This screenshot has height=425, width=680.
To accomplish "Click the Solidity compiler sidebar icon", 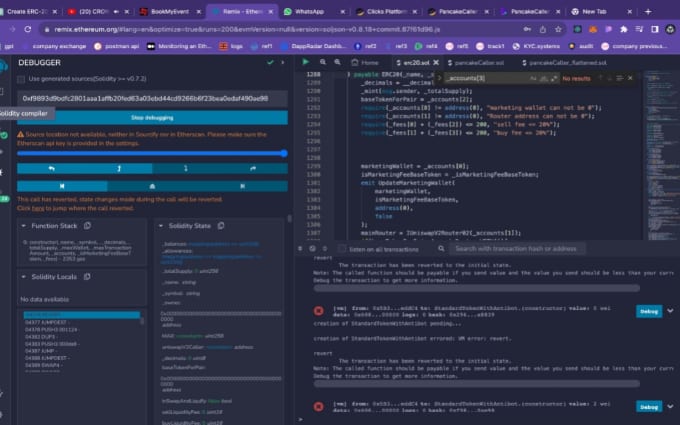I will [3, 134].
